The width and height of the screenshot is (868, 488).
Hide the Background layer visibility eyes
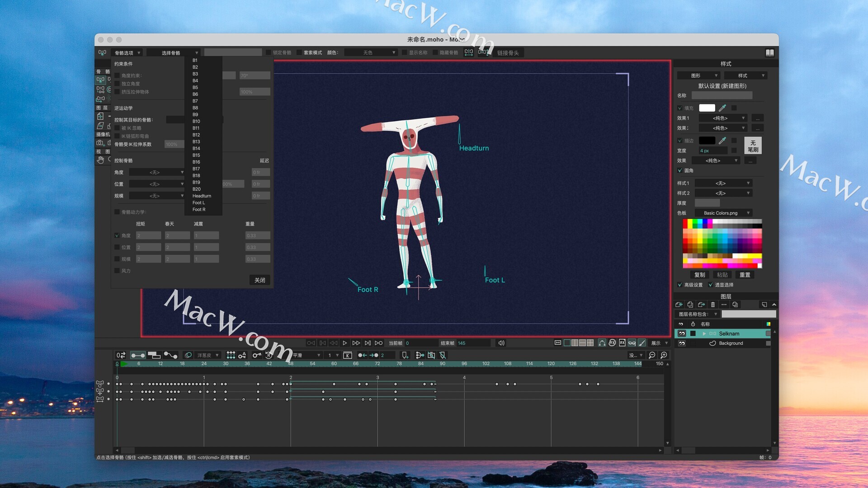682,343
